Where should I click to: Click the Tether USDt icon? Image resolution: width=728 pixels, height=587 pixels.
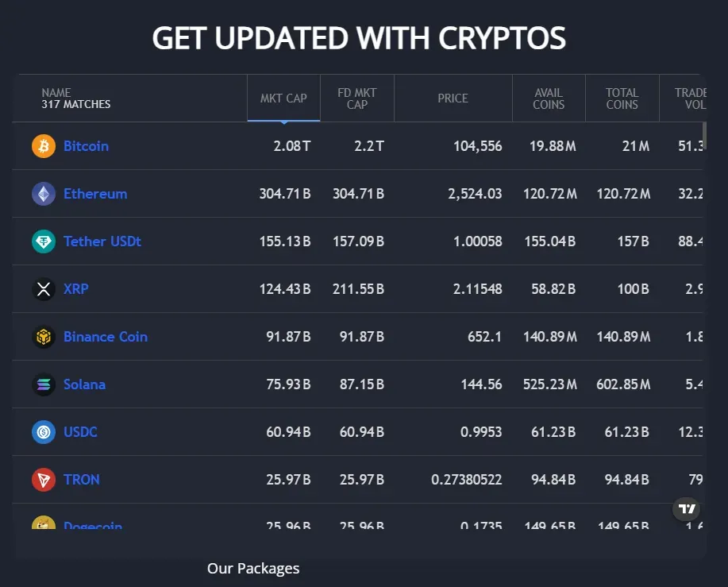coord(44,241)
